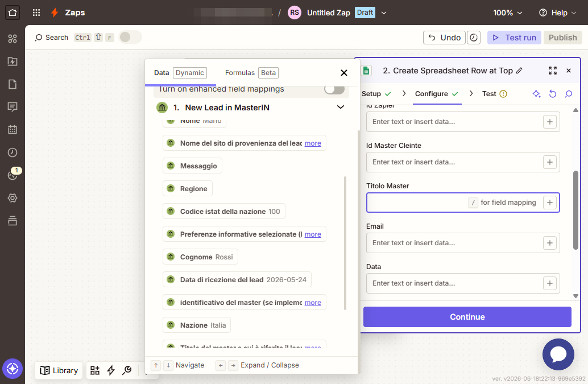The image size is (588, 384).
Task: Select the Nazione Italia data field
Action: 197,325
